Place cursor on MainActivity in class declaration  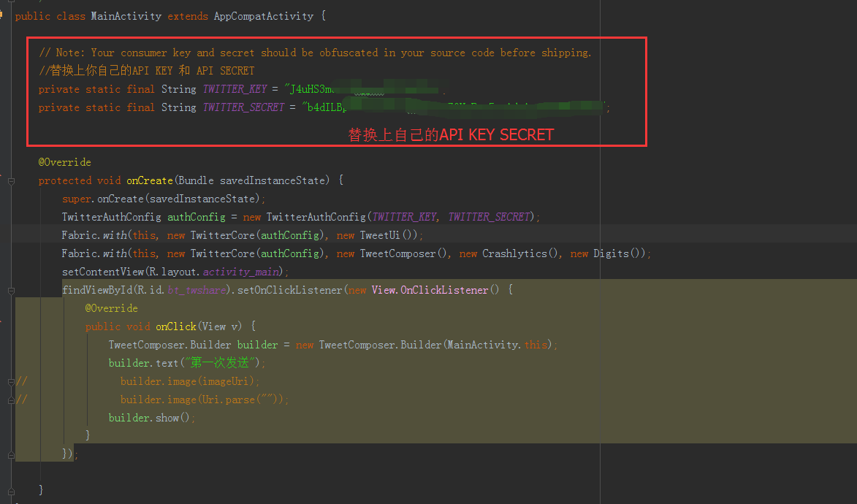pyautogui.click(x=126, y=16)
